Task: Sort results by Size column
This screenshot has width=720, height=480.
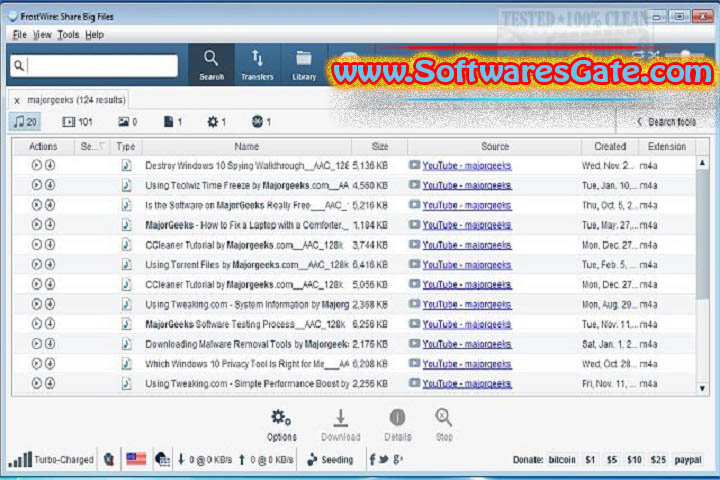Action: click(379, 147)
